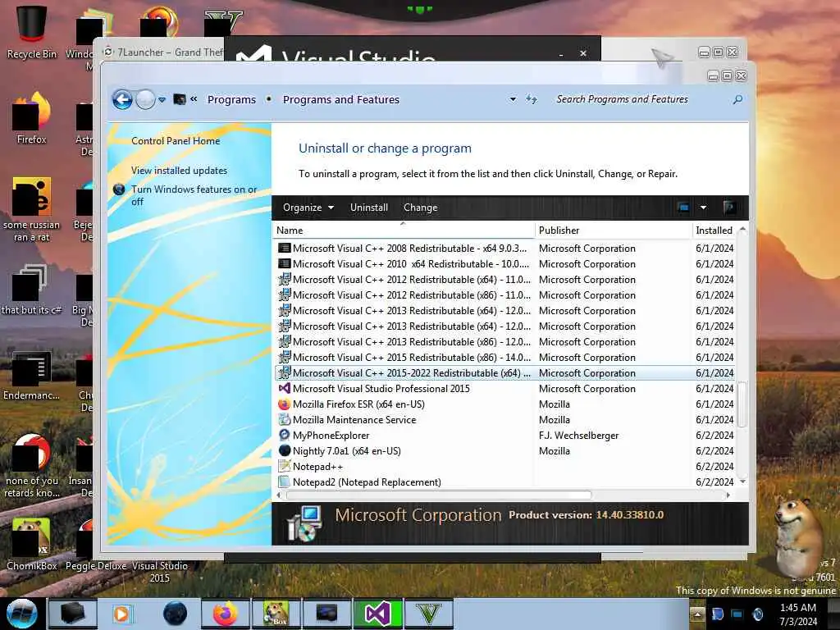Open ChomikBox desktop icon

pos(32,544)
